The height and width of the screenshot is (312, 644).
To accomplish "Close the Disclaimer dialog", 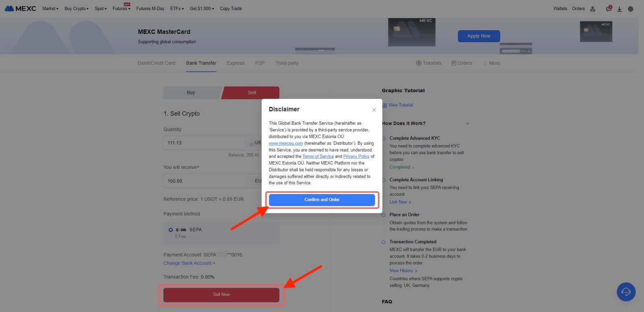I will click(x=374, y=110).
